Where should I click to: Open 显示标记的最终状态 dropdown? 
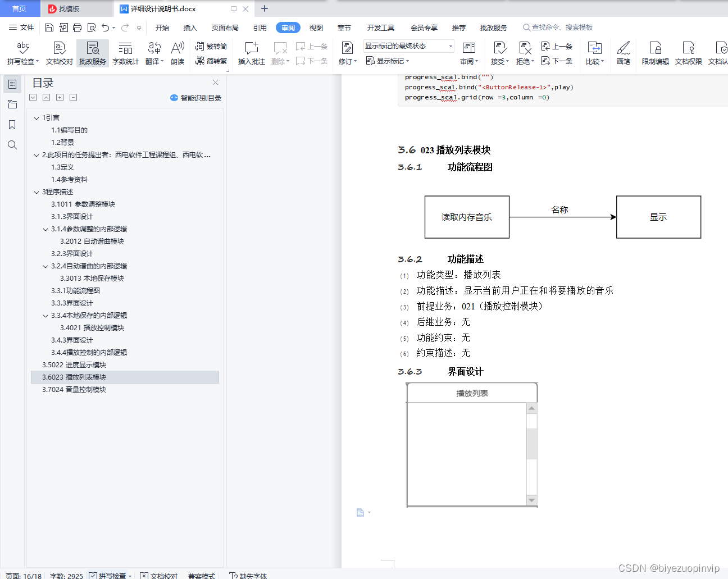click(408, 46)
